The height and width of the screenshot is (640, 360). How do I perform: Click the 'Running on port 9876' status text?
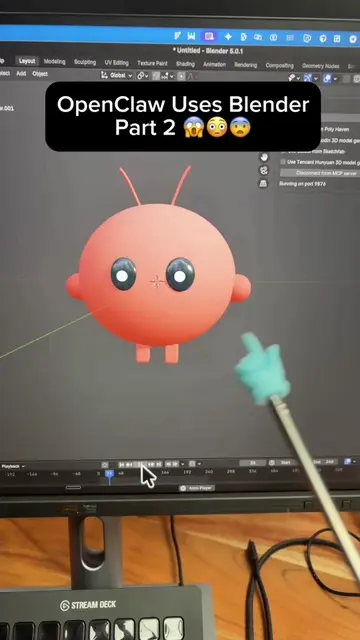tap(302, 184)
